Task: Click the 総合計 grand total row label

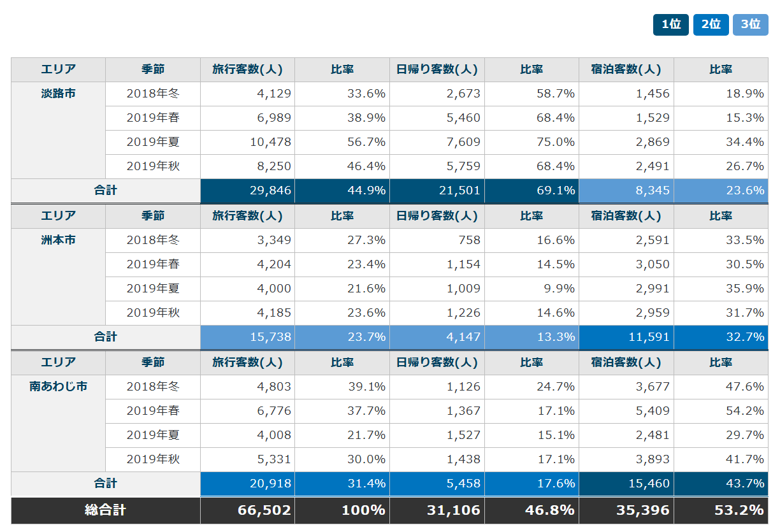Action: 106,510
